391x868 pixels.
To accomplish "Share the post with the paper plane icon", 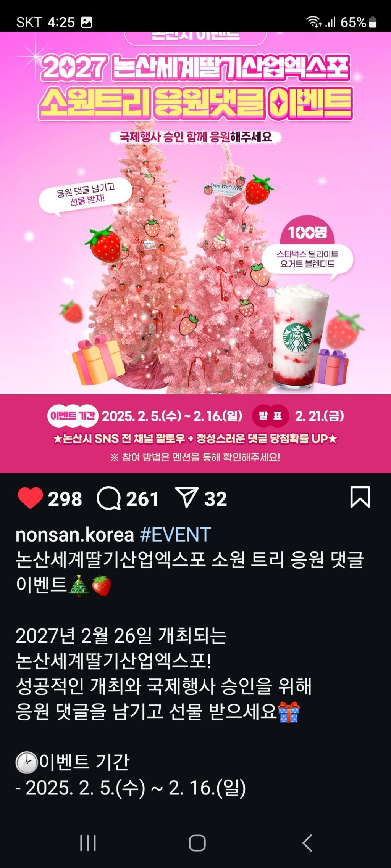I will click(x=187, y=497).
